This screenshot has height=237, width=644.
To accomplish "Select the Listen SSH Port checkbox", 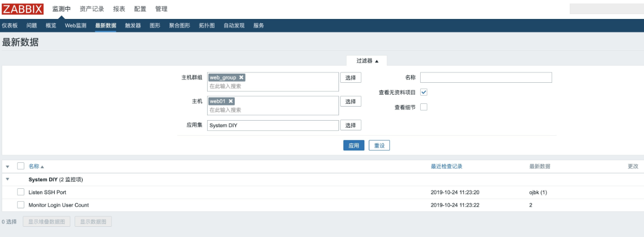I will [21, 192].
